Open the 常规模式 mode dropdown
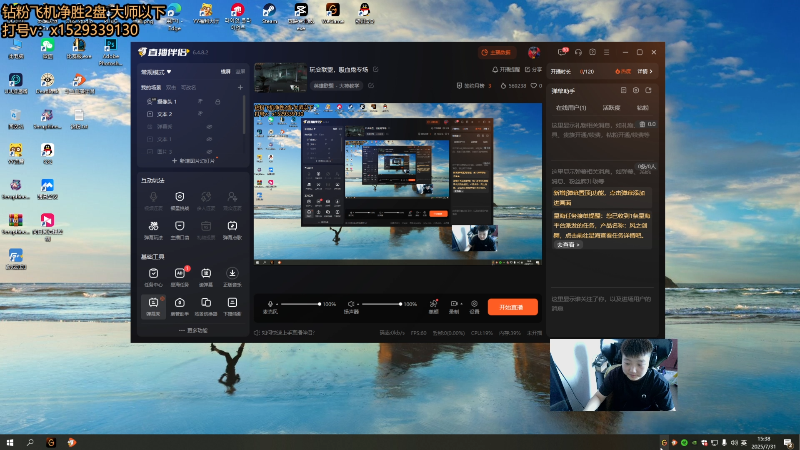 point(156,72)
